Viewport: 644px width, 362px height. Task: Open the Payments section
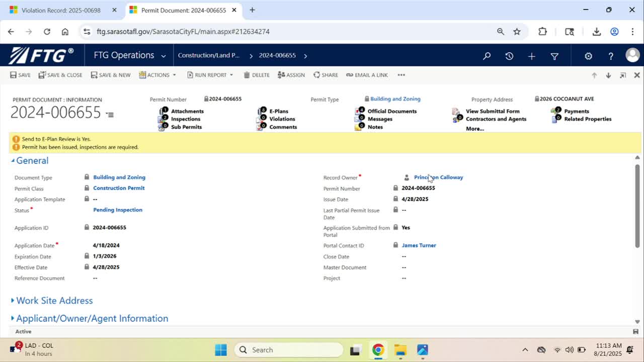click(x=576, y=111)
